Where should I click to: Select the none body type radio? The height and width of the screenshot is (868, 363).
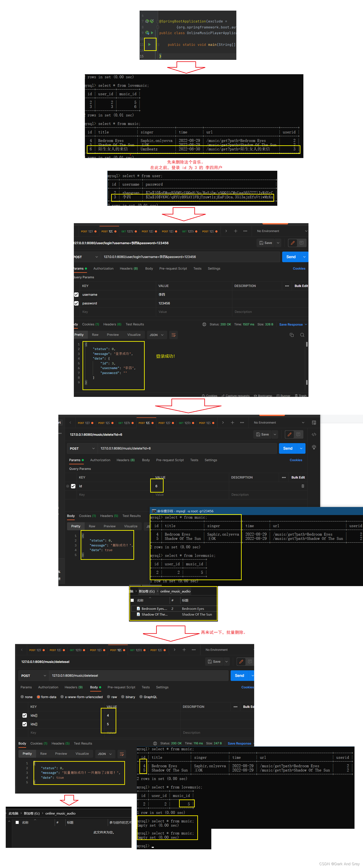click(22, 697)
